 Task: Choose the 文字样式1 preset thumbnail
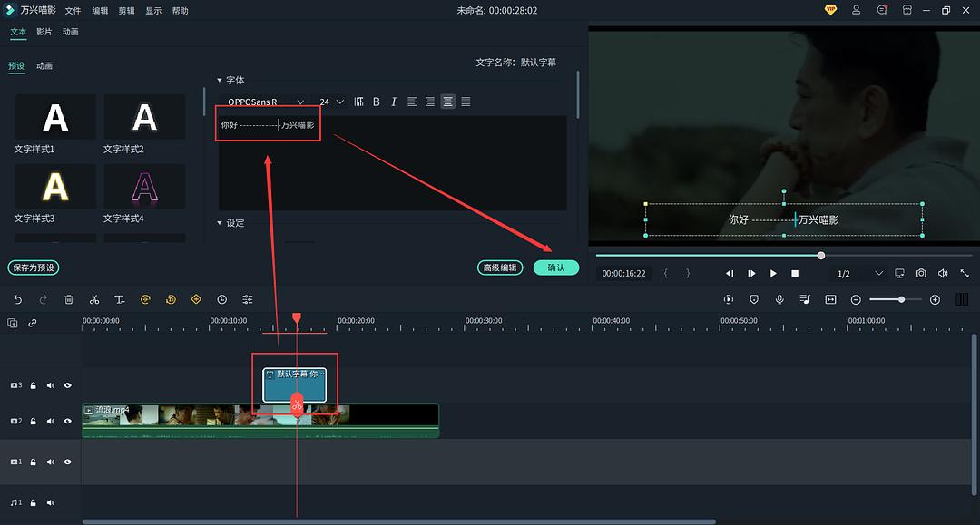click(55, 117)
